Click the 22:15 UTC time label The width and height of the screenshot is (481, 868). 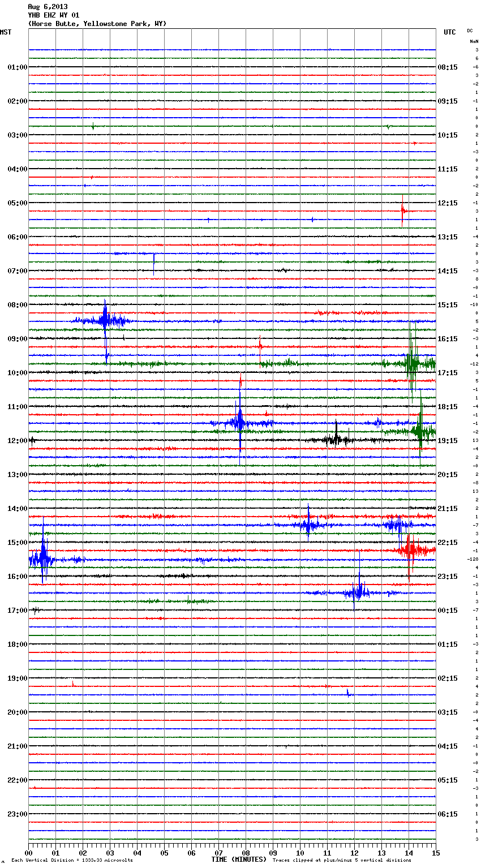(448, 543)
